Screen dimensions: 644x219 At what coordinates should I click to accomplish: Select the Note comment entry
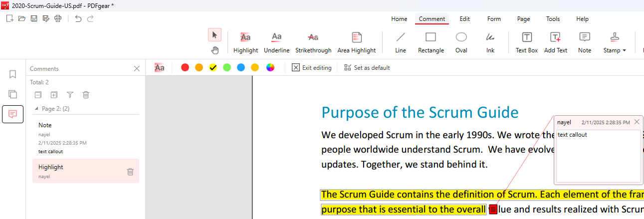tap(86, 138)
